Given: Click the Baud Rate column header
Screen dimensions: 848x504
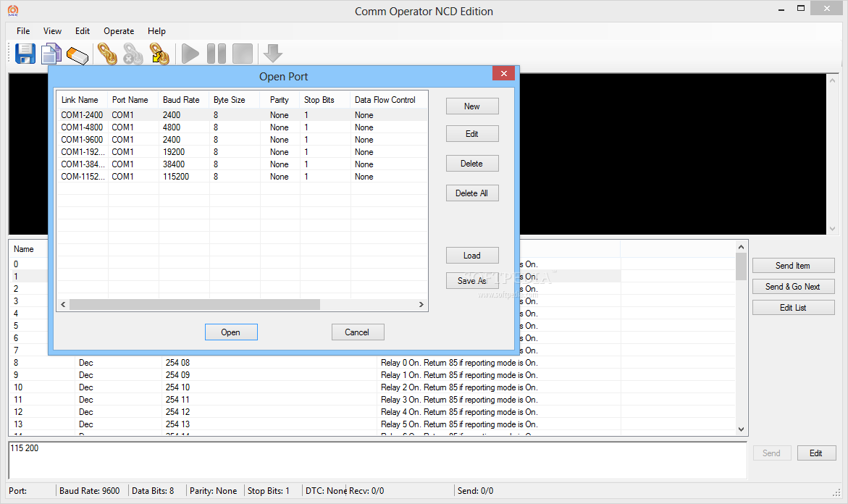Looking at the screenshot, I should tap(184, 99).
